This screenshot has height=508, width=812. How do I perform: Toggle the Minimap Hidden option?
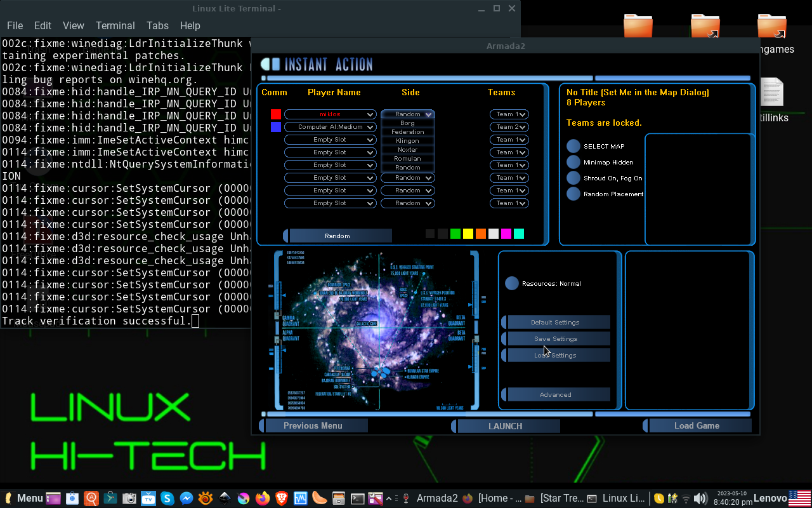point(573,163)
